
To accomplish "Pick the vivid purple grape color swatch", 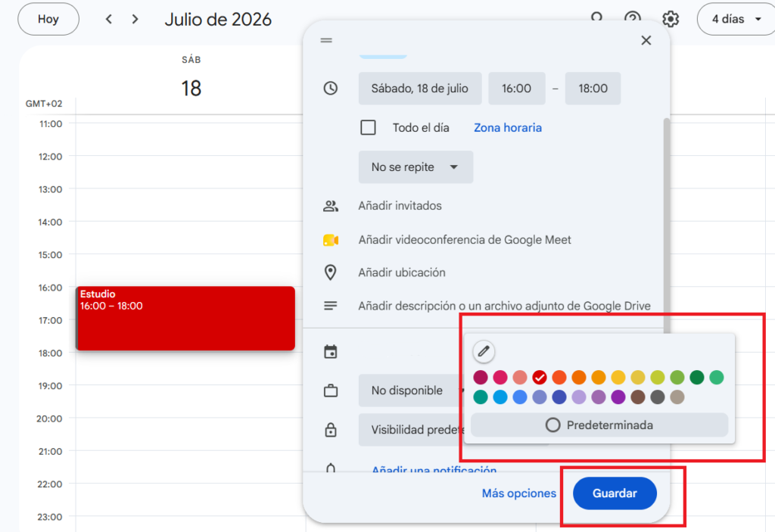I will pos(618,397).
